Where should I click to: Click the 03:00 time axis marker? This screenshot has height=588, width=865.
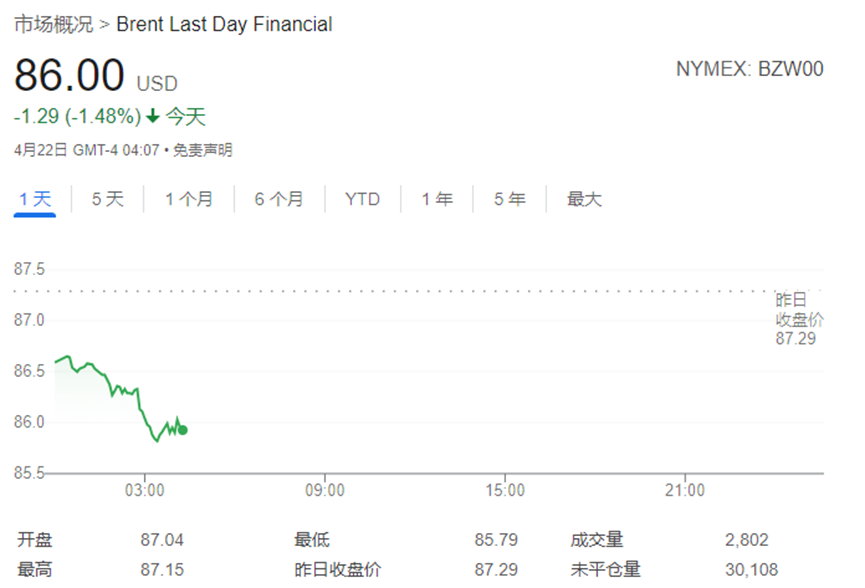coord(145,490)
